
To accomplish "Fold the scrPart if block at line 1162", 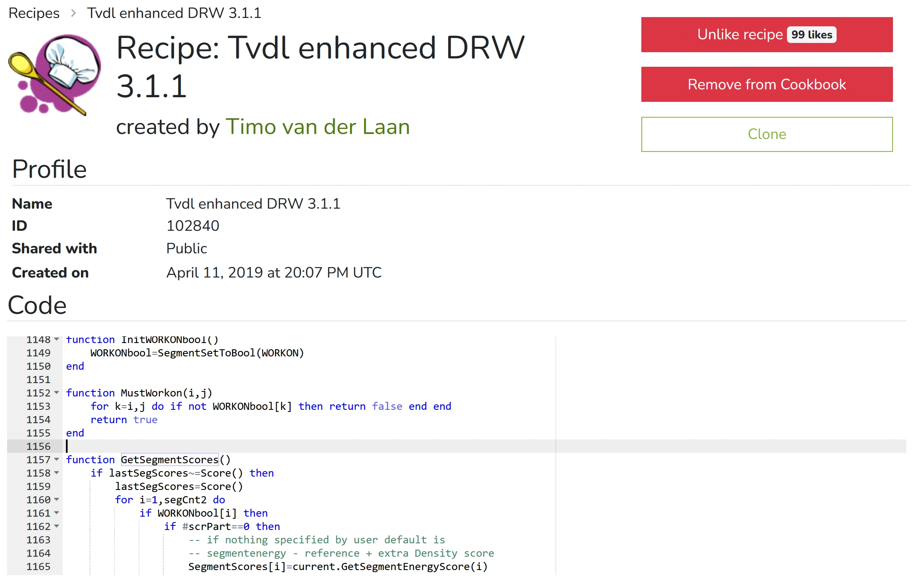I will point(57,526).
